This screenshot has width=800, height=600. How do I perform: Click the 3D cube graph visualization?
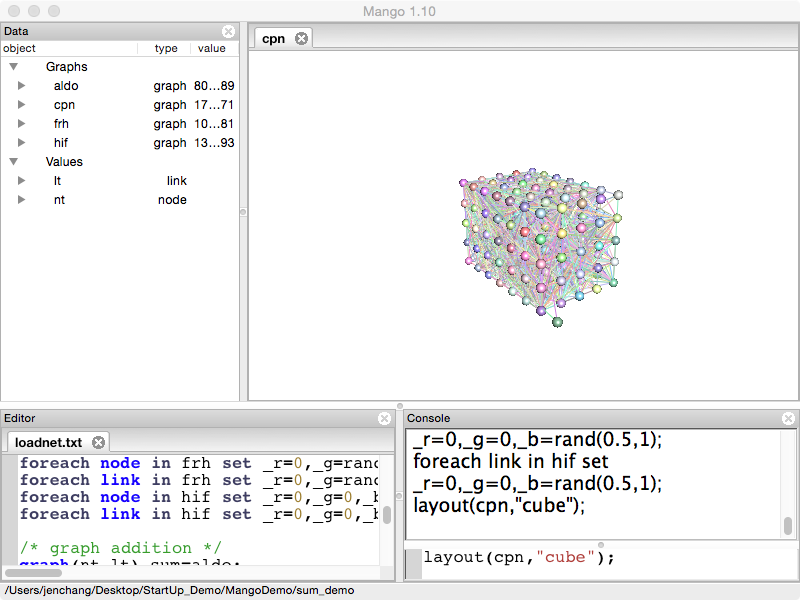coord(540,245)
